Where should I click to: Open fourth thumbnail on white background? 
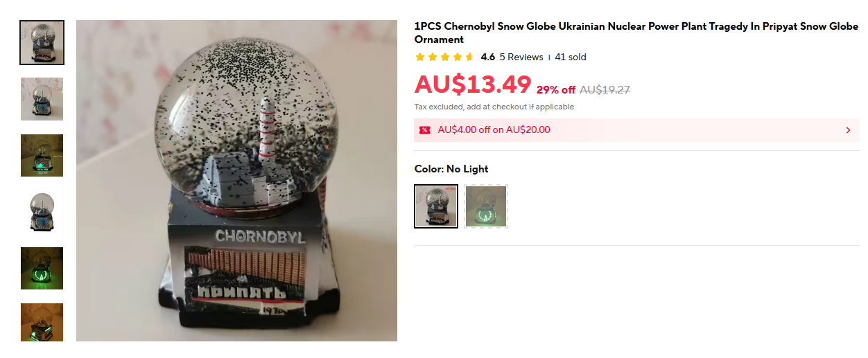coord(42,212)
